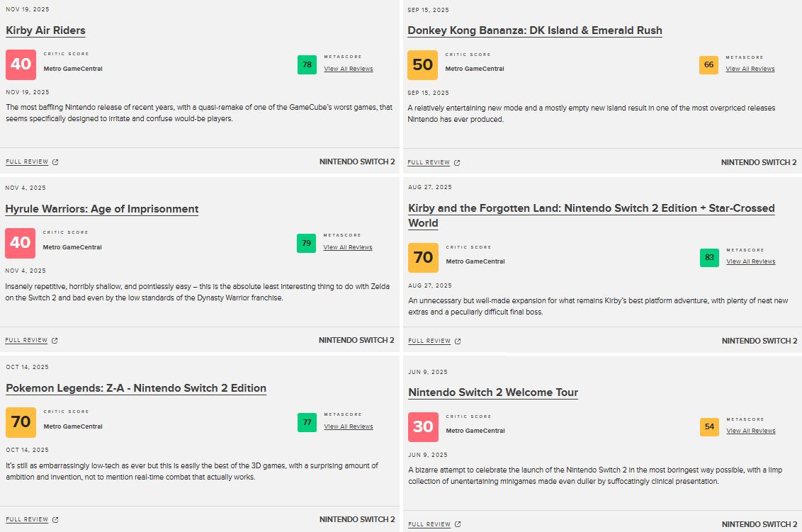Screen dimensions: 802x532
Task: Open Full Review of Donkey Kong Bananza
Action: [429, 163]
